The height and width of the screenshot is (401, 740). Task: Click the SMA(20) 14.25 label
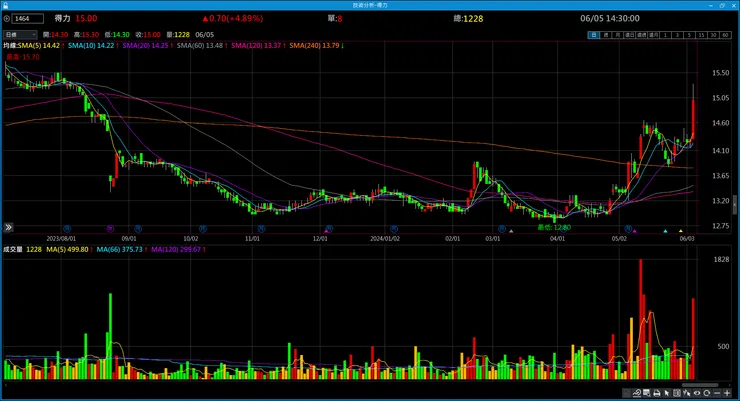point(145,45)
